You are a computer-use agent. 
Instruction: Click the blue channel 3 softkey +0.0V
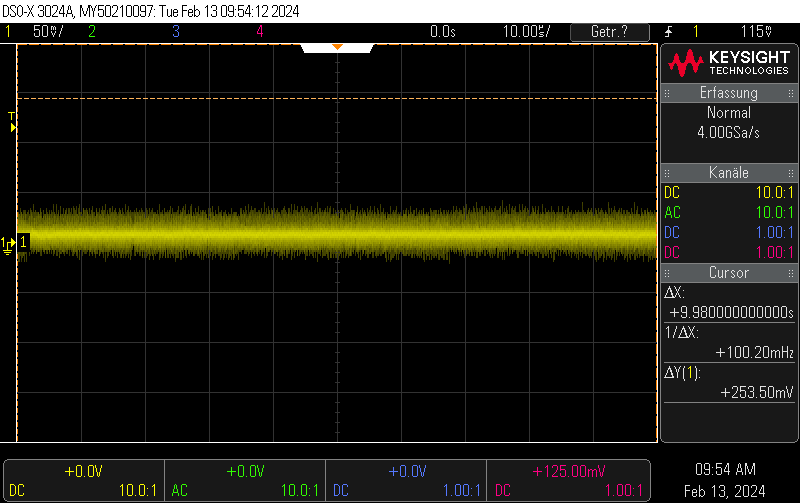coord(407,471)
